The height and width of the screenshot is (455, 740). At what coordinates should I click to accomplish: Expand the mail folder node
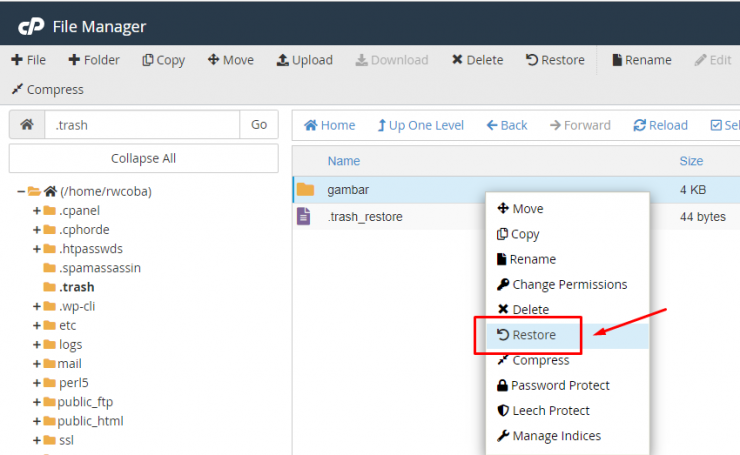tap(37, 364)
